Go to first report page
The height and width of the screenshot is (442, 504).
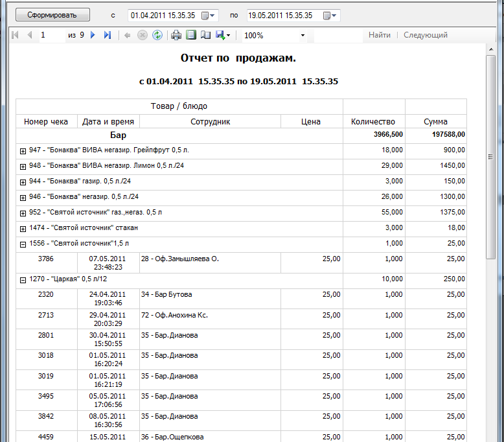(x=15, y=35)
